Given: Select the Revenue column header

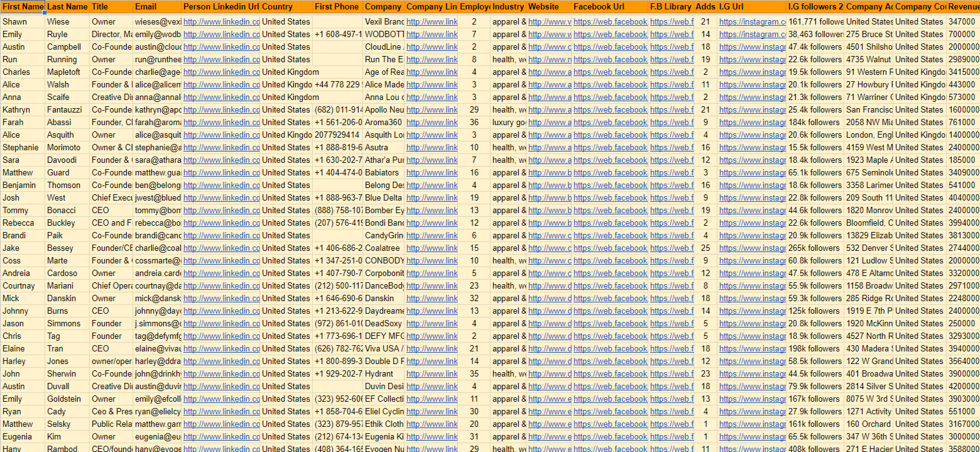Looking at the screenshot, I should point(964,7).
